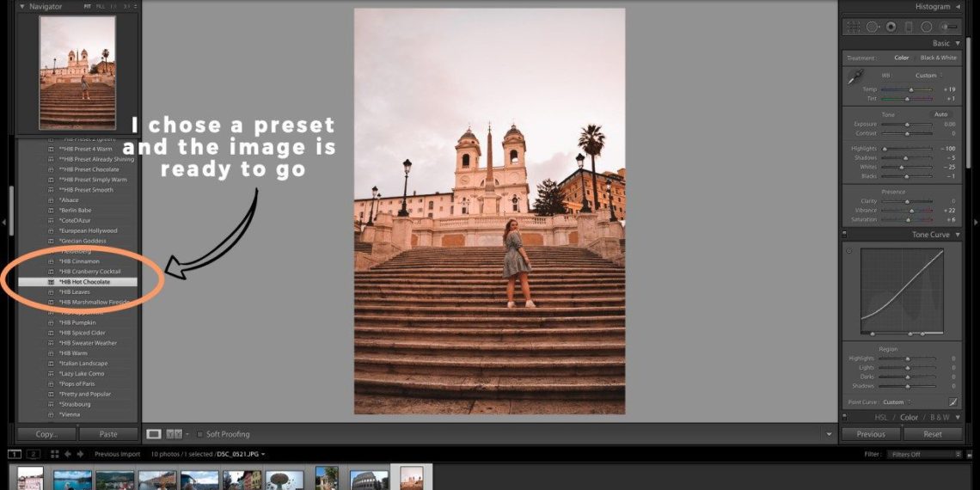Set Navigator zoom to FILL

101,6
